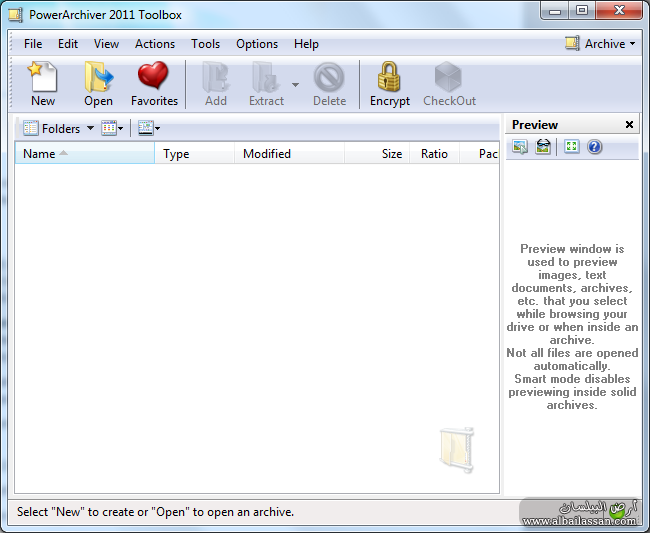
Task: Open the Archive mode dropdown
Action: [x=600, y=44]
